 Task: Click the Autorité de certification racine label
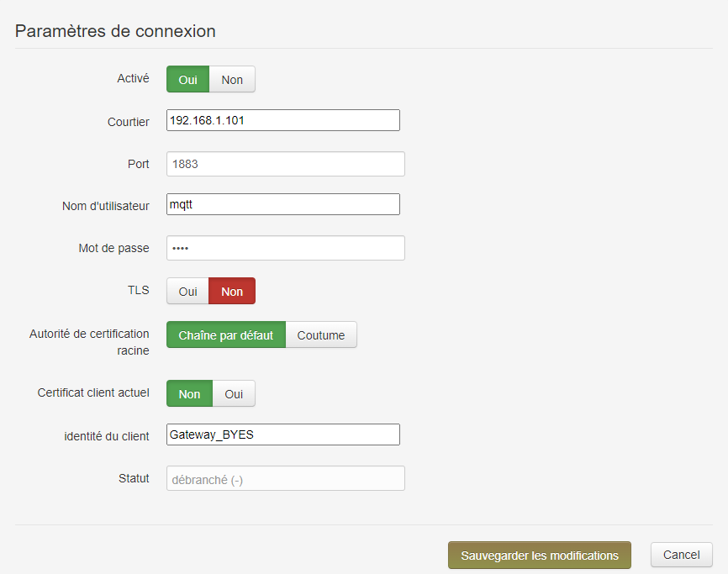(89, 342)
